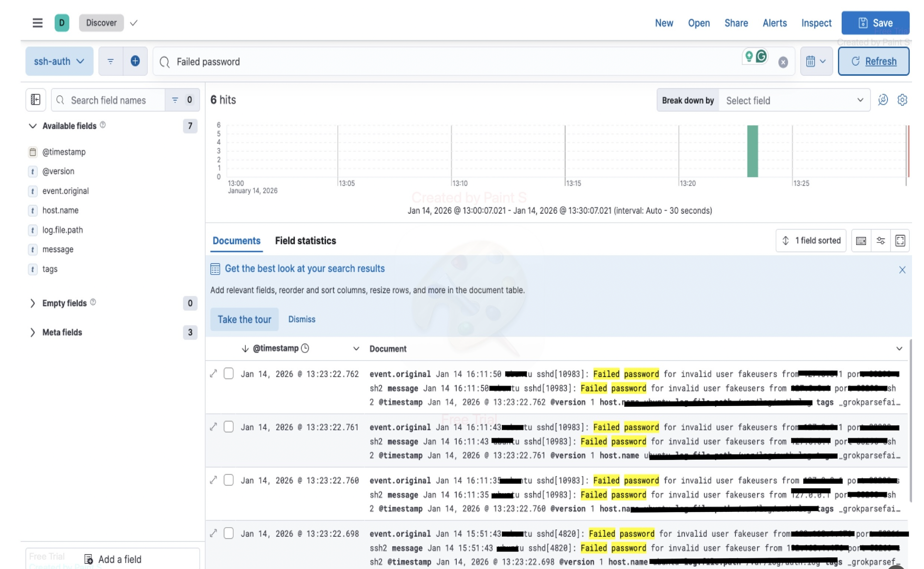Open field type filter in sidebar
Image resolution: width=924 pixels, height=569 pixels.
pos(182,100)
